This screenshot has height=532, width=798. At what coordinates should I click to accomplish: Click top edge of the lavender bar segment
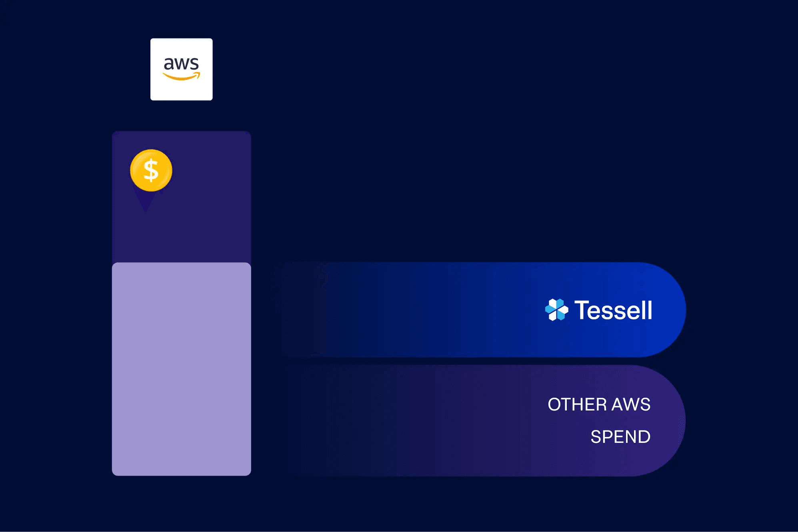tap(181, 264)
